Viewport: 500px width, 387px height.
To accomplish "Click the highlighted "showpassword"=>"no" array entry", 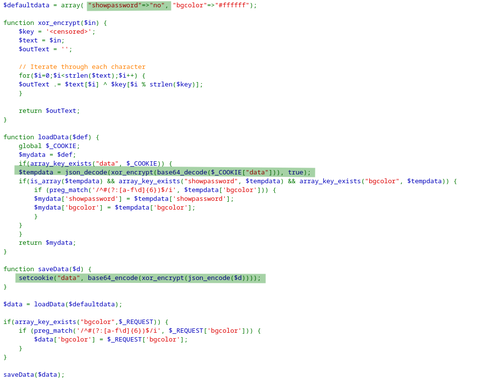I will point(129,5).
